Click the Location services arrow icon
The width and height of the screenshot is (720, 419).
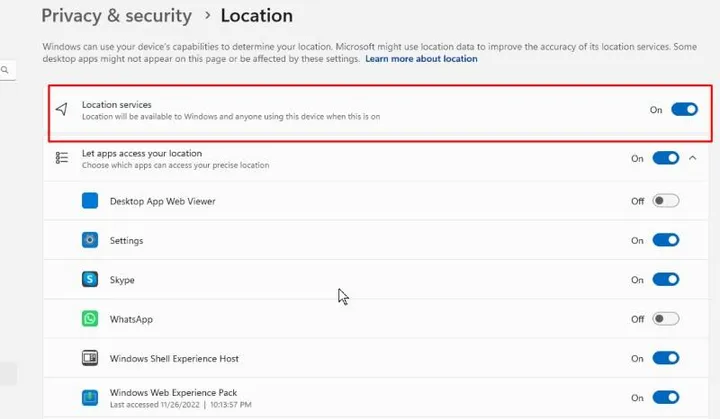tap(62, 109)
